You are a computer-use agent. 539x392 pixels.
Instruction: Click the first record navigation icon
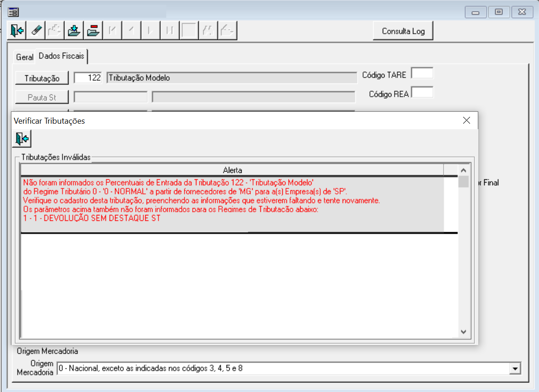(x=112, y=31)
